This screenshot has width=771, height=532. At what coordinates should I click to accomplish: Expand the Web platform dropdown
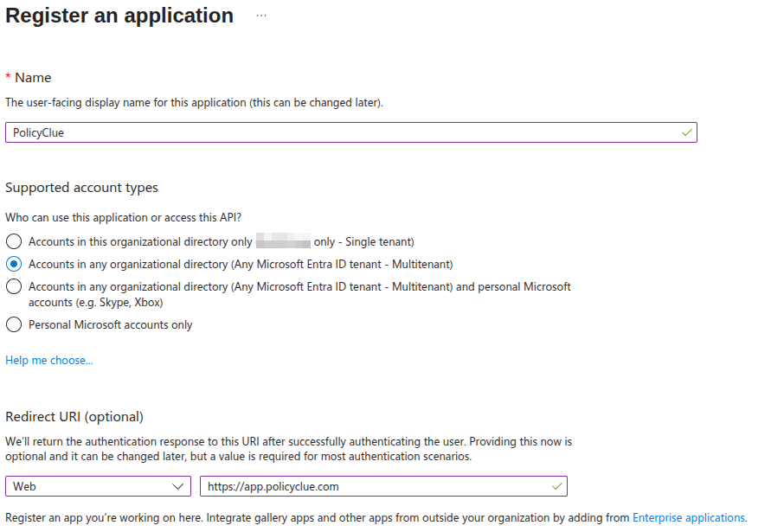click(98, 486)
